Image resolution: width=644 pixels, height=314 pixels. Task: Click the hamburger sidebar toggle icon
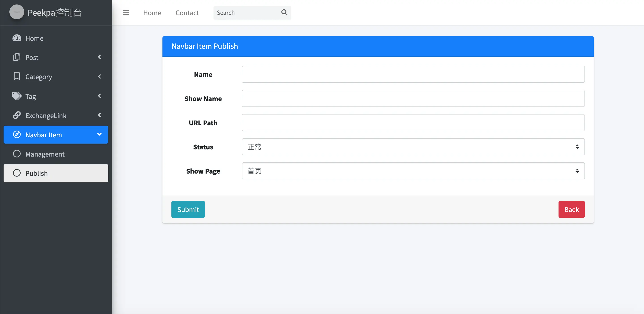[126, 13]
